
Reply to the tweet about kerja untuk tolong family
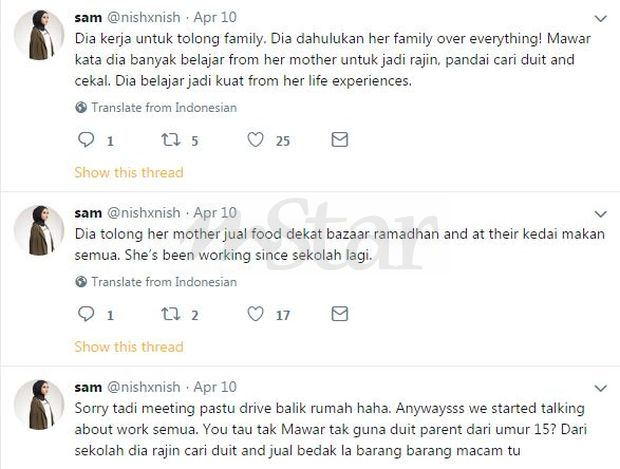[86, 141]
